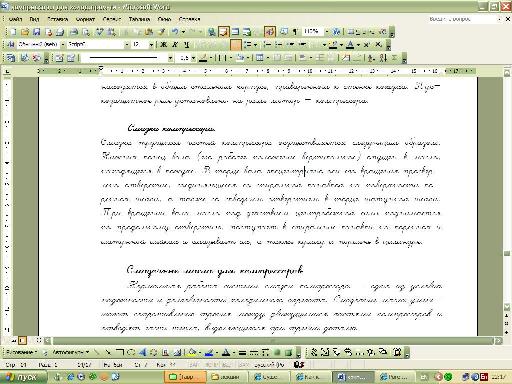Click the spelling check icon
512x384 pixels.
(99, 32)
